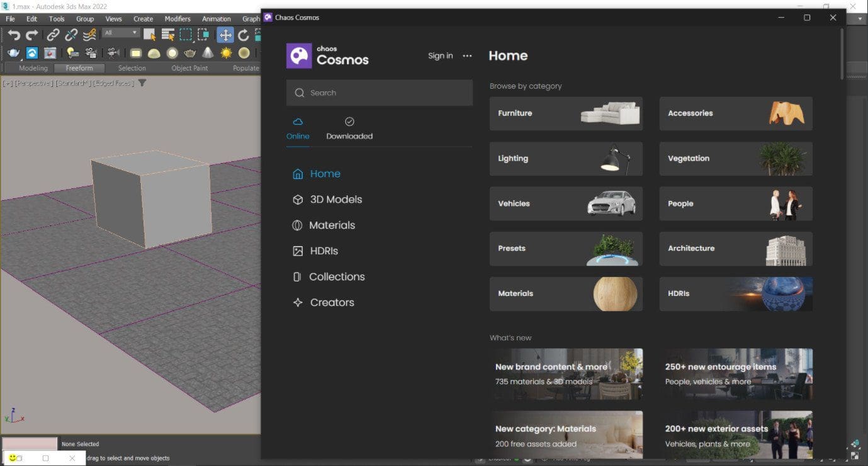The width and height of the screenshot is (868, 466).
Task: Open the Standard shading viewport label menu
Action: pyautogui.click(x=73, y=83)
